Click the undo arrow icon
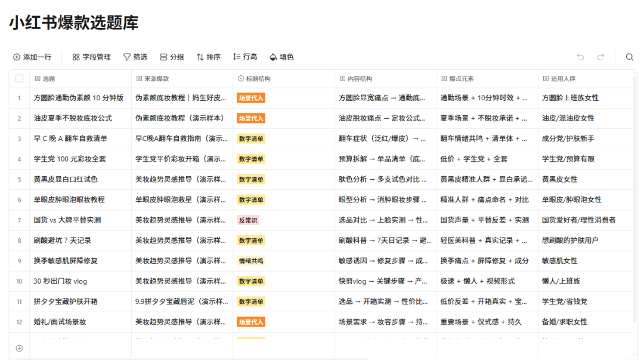The image size is (644, 360). click(x=580, y=57)
